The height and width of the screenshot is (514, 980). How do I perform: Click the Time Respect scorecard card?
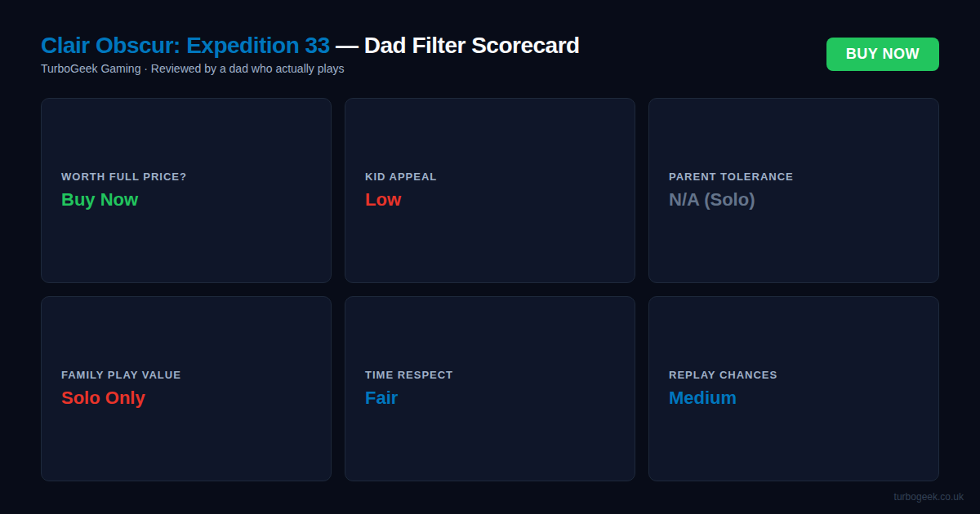point(490,441)
